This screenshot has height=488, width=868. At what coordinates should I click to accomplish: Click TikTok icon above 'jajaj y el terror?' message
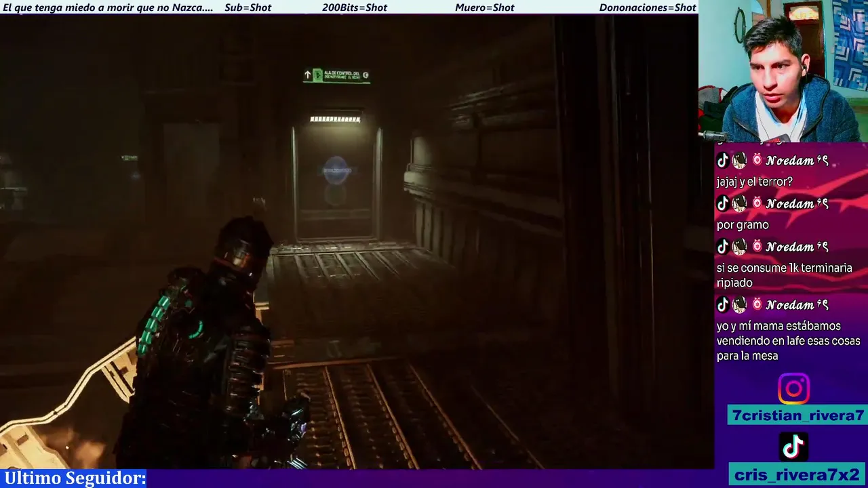pyautogui.click(x=723, y=161)
